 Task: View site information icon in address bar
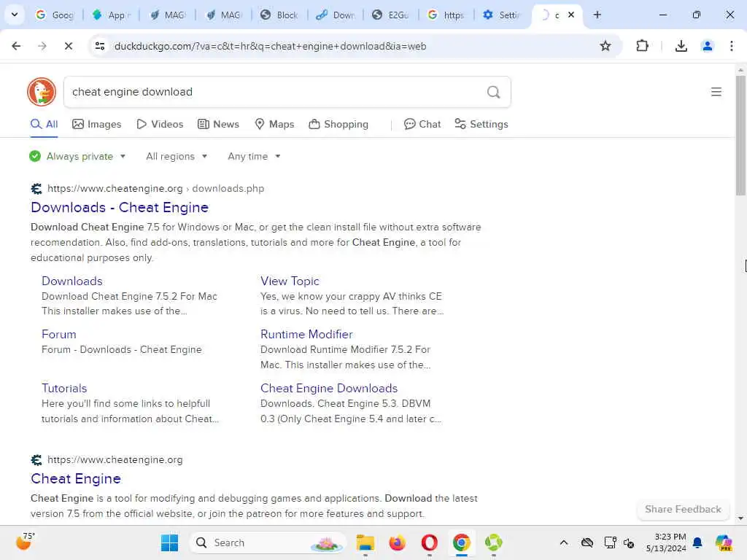(100, 46)
